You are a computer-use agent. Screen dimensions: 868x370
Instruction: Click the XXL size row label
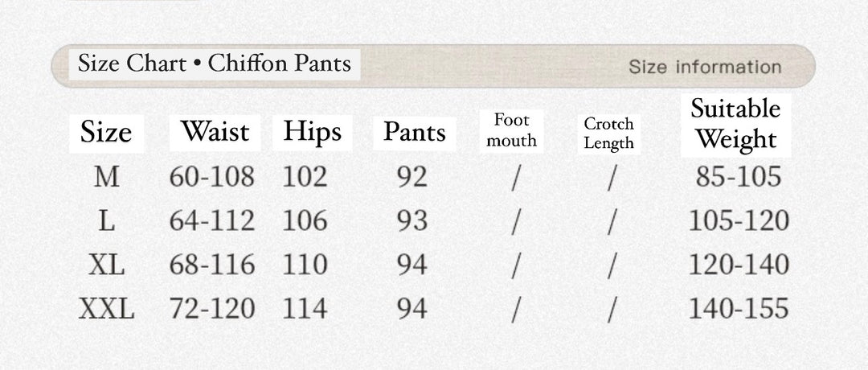pyautogui.click(x=107, y=308)
